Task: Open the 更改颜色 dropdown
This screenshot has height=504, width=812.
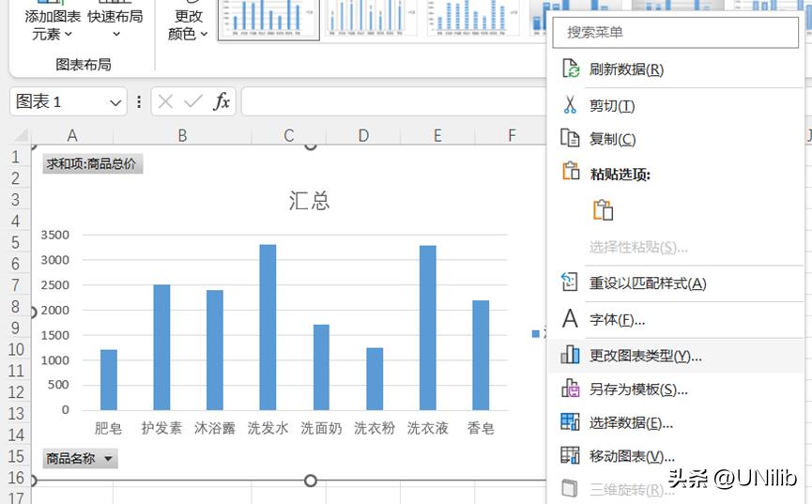Action: pos(188,24)
